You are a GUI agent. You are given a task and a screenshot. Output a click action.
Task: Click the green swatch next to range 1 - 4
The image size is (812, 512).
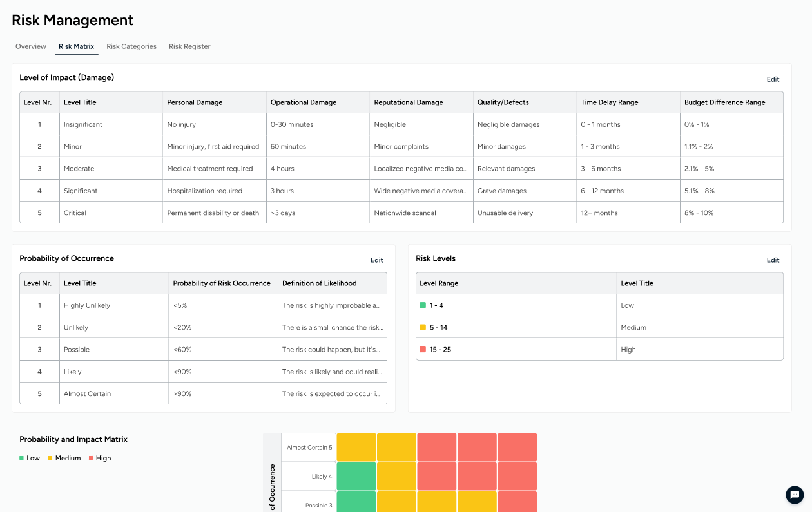[x=424, y=305]
